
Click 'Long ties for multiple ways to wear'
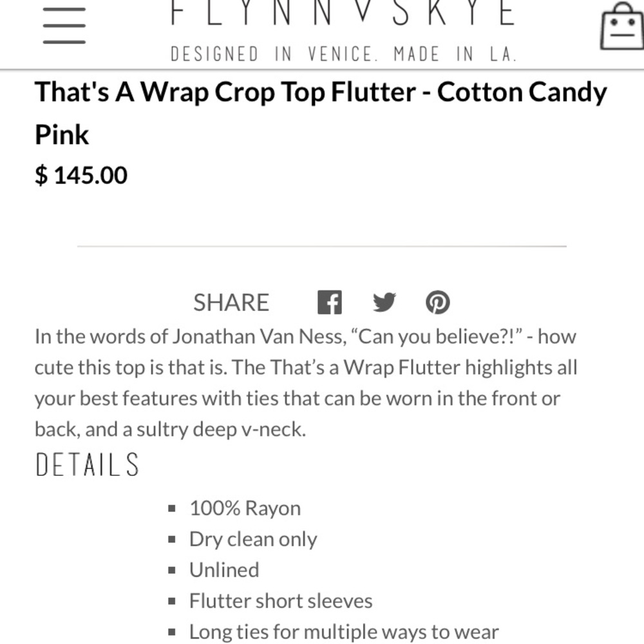[x=344, y=632]
